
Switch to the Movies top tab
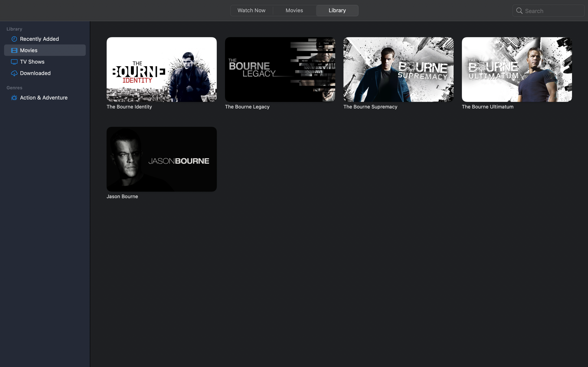point(294,10)
